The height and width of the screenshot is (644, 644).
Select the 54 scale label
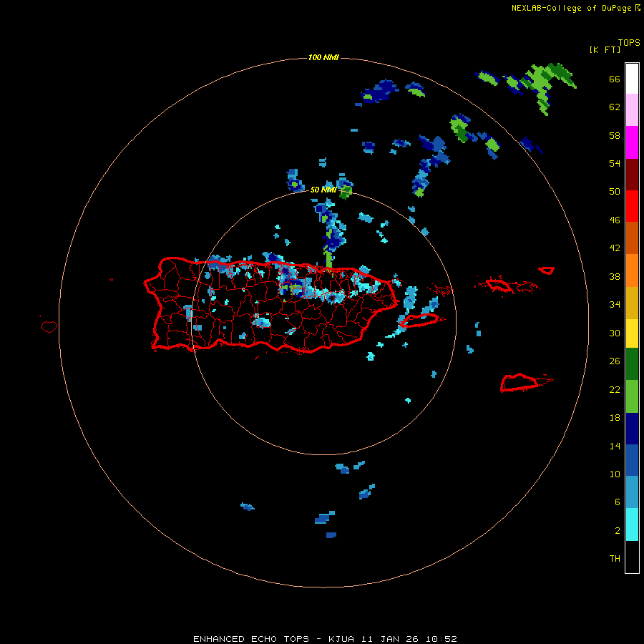point(615,163)
